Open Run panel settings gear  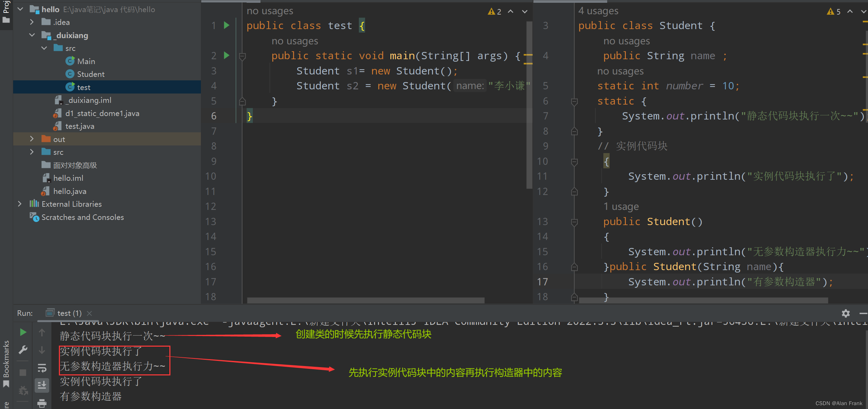[x=845, y=313]
